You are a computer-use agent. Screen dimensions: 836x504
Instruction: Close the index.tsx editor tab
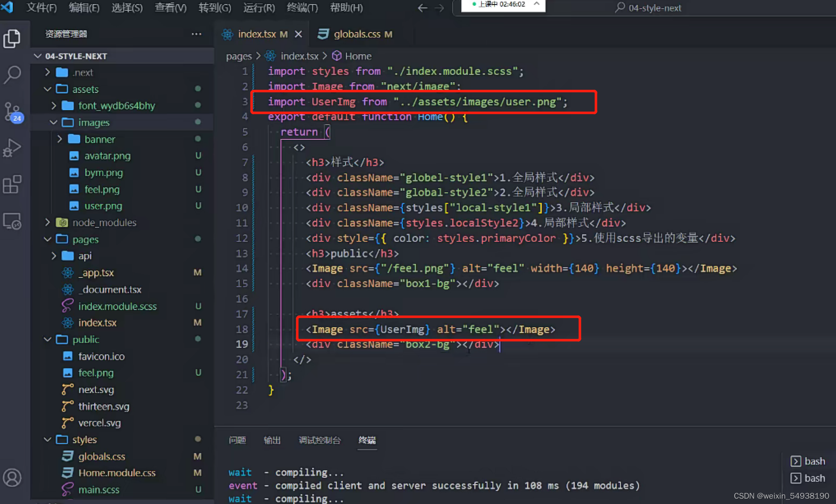coord(298,34)
